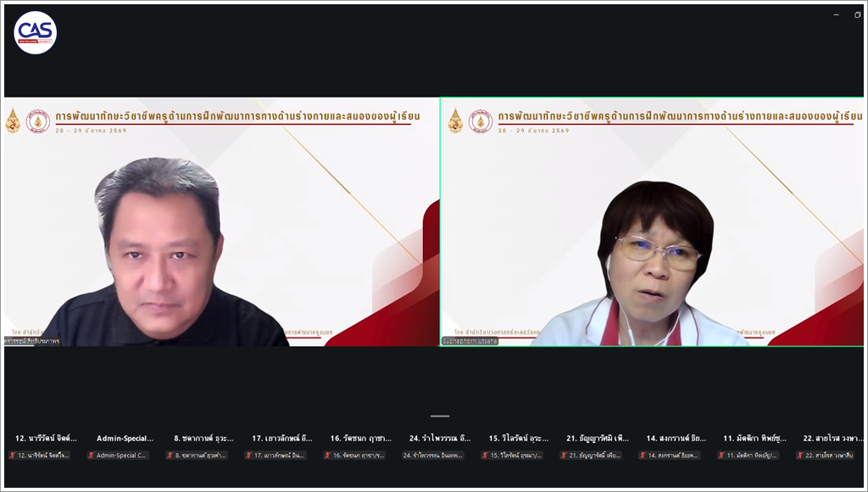
Task: Click muted mic icon for participant 21
Action: coord(564,456)
